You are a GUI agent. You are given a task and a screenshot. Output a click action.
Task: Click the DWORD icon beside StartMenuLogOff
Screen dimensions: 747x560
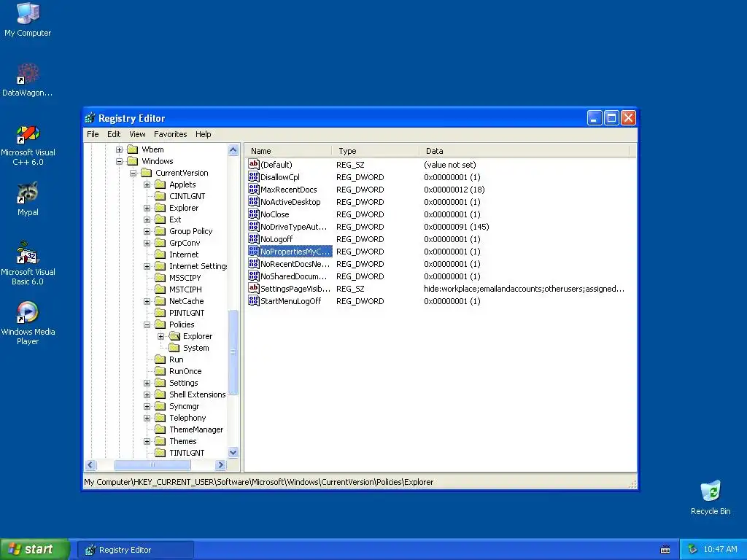[x=253, y=300]
